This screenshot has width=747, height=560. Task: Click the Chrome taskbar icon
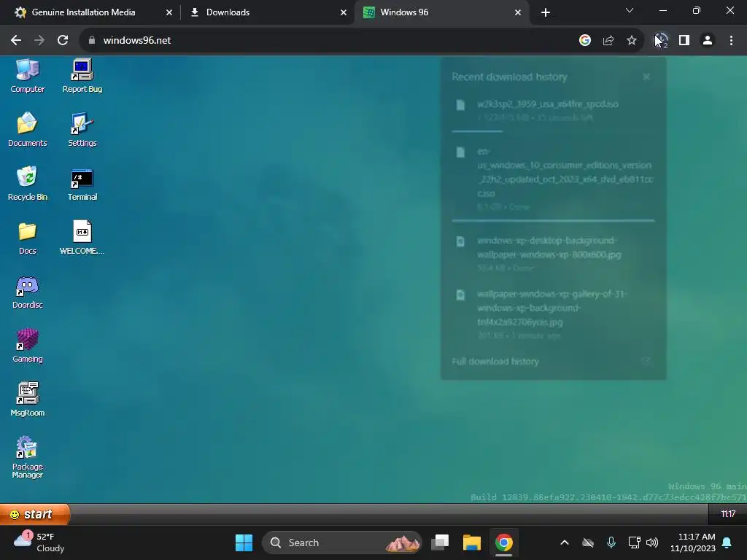[503, 542]
